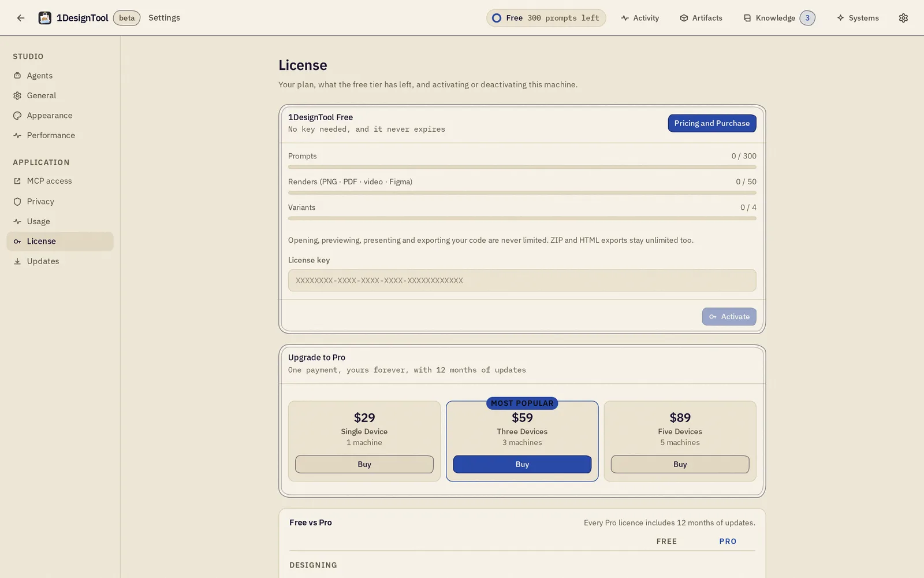Click the FREE column header

click(666, 542)
